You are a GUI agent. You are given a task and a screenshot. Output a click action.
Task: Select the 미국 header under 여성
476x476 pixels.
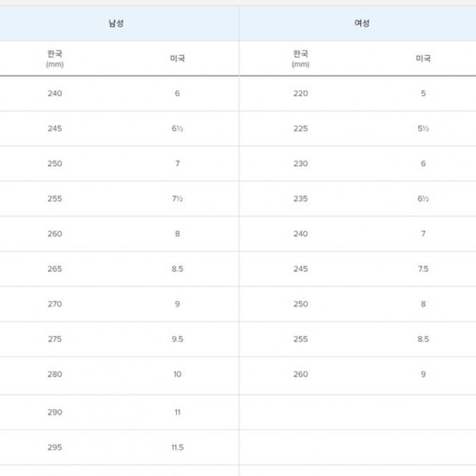pos(423,58)
